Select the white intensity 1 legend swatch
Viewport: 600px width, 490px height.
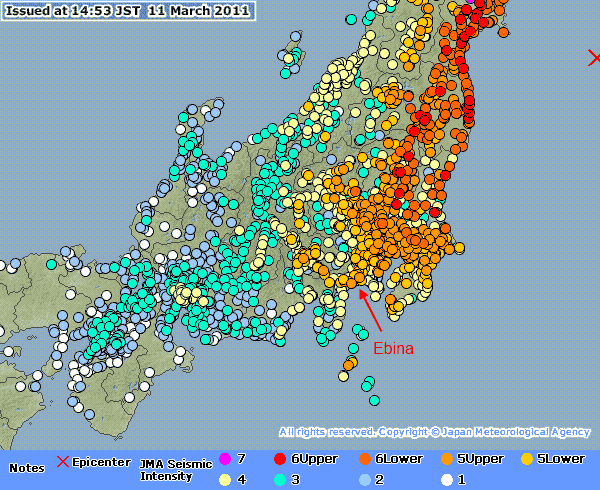[447, 480]
